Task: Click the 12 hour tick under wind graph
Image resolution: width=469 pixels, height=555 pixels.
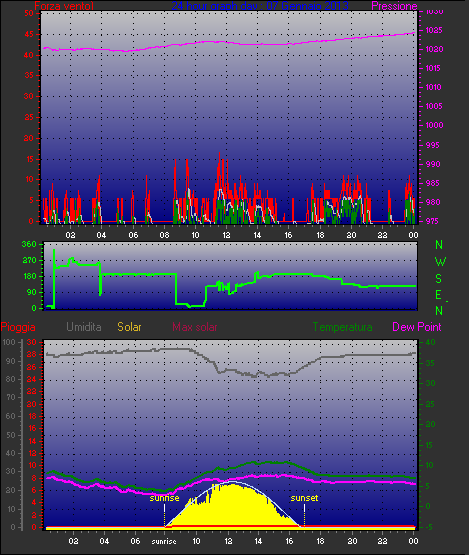Action: [x=226, y=235]
